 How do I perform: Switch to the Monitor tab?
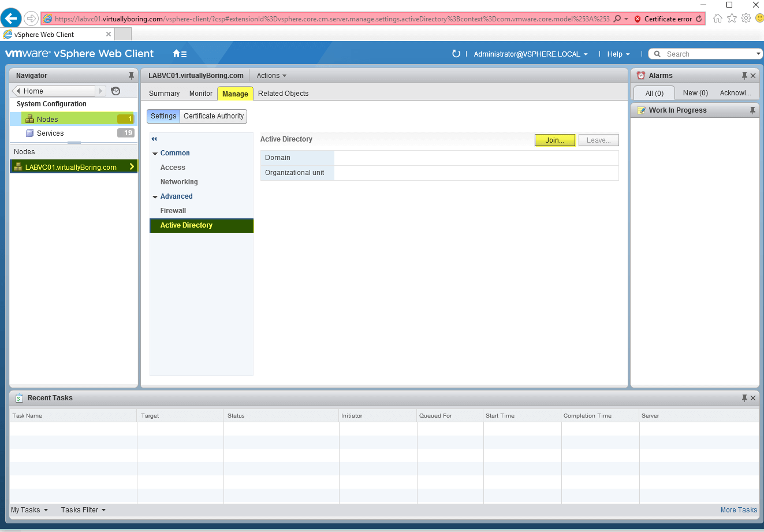point(201,94)
